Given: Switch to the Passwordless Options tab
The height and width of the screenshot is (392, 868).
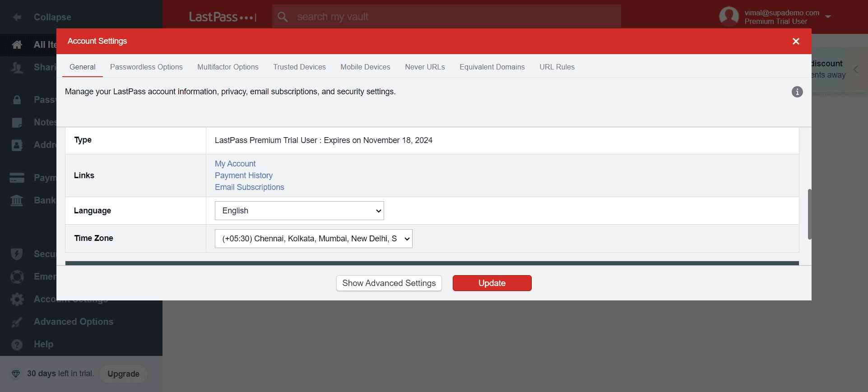Looking at the screenshot, I should (146, 67).
